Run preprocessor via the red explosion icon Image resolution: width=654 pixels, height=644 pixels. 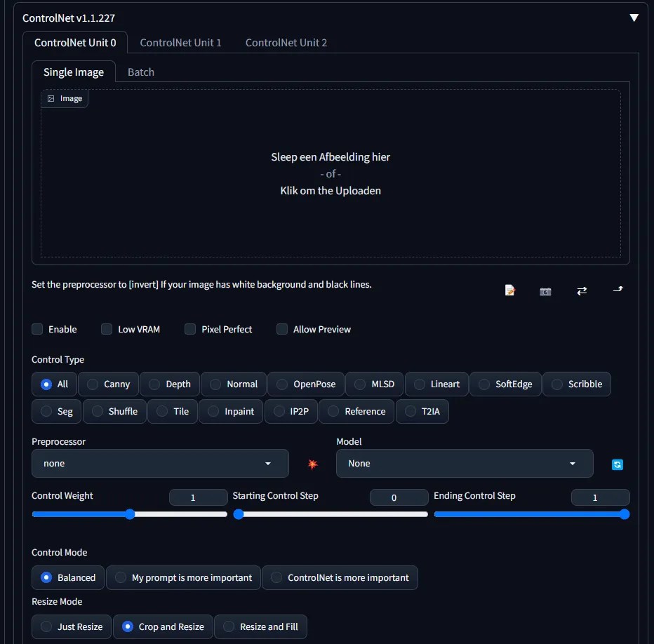pos(313,464)
